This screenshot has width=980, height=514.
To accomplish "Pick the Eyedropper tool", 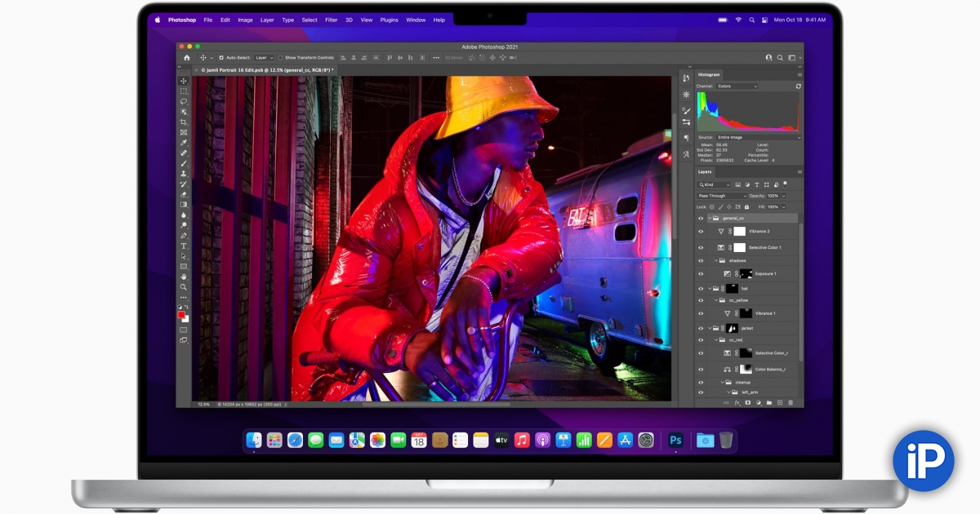I will (184, 143).
